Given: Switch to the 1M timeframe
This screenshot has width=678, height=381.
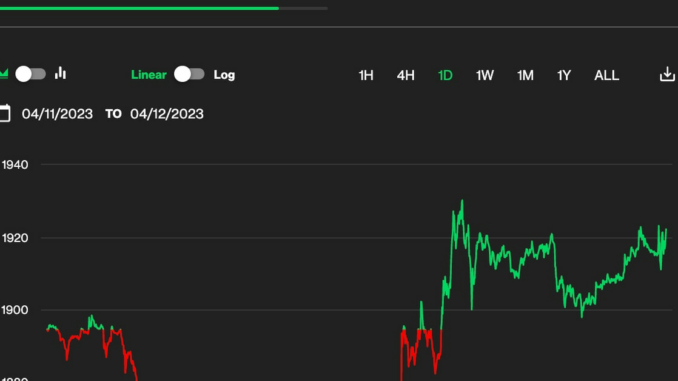Looking at the screenshot, I should 525,76.
